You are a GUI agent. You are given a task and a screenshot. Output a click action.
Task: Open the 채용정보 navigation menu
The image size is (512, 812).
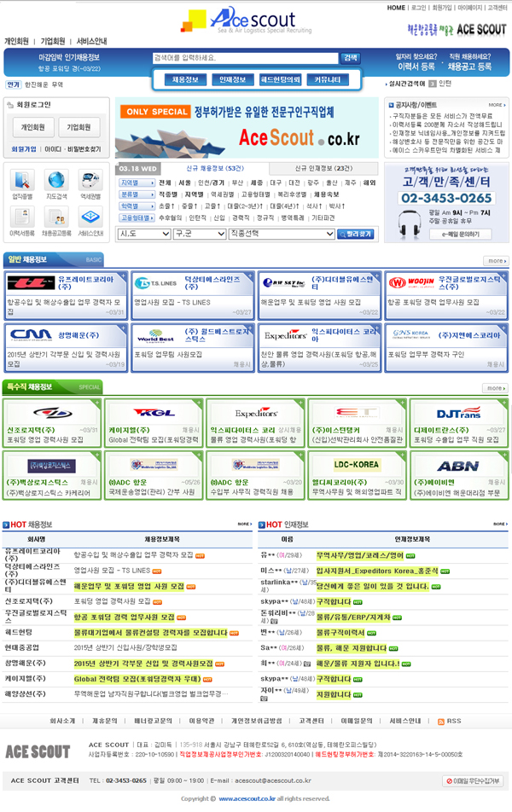(x=185, y=79)
